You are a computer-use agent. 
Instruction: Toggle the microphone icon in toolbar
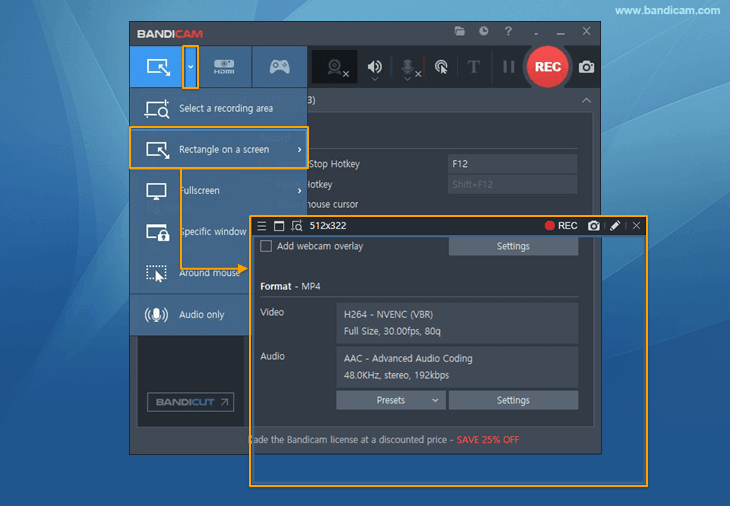(408, 66)
